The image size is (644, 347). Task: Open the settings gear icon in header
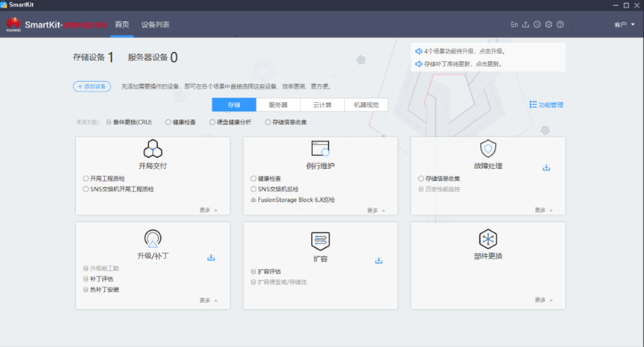pyautogui.click(x=549, y=25)
